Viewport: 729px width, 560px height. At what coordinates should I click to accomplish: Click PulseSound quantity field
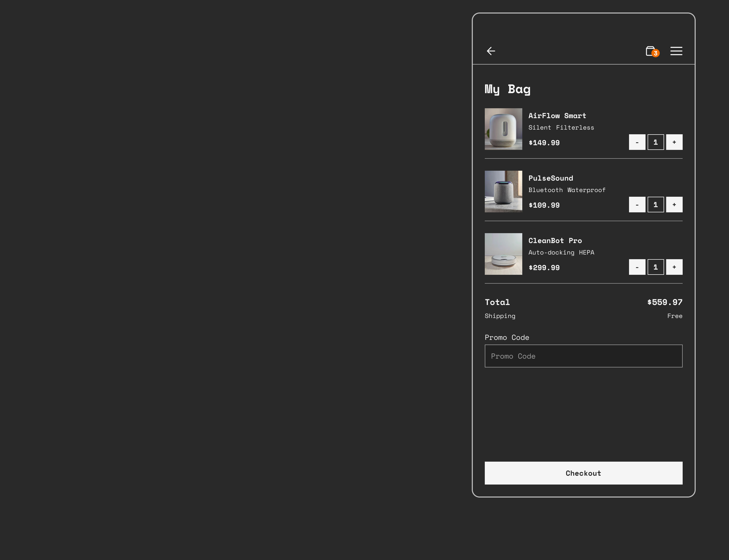coord(655,205)
